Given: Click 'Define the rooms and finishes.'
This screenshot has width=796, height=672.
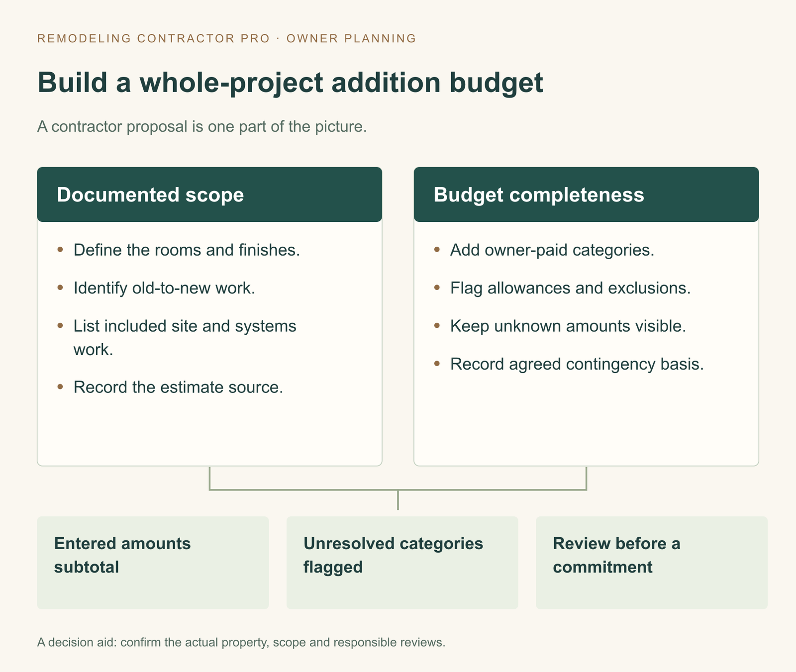Looking at the screenshot, I should [x=187, y=250].
